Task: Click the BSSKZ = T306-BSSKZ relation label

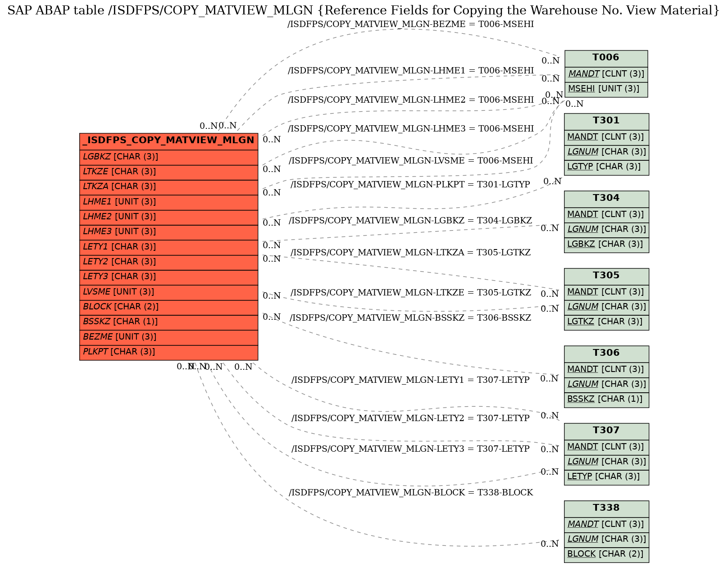Action: click(x=410, y=318)
